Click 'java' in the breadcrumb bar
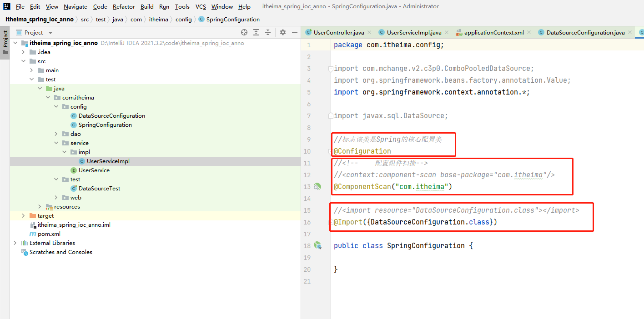The height and width of the screenshot is (319, 644). (x=118, y=20)
